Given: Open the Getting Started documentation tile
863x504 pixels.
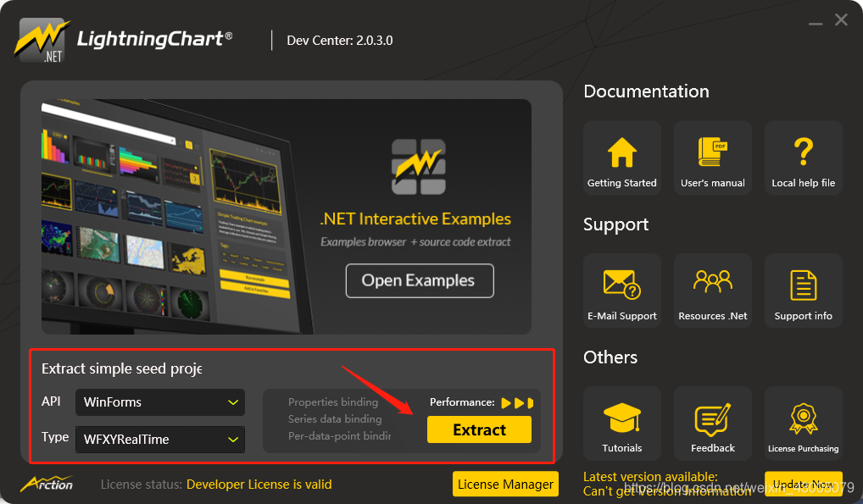Looking at the screenshot, I should click(622, 158).
